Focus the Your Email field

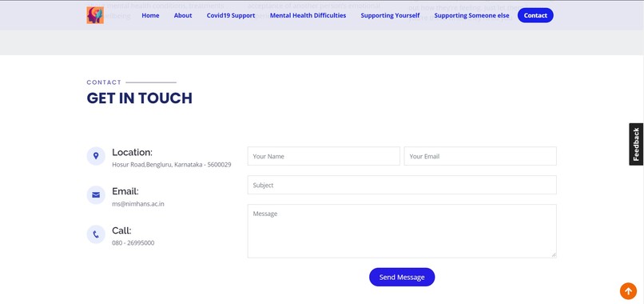[x=480, y=156]
